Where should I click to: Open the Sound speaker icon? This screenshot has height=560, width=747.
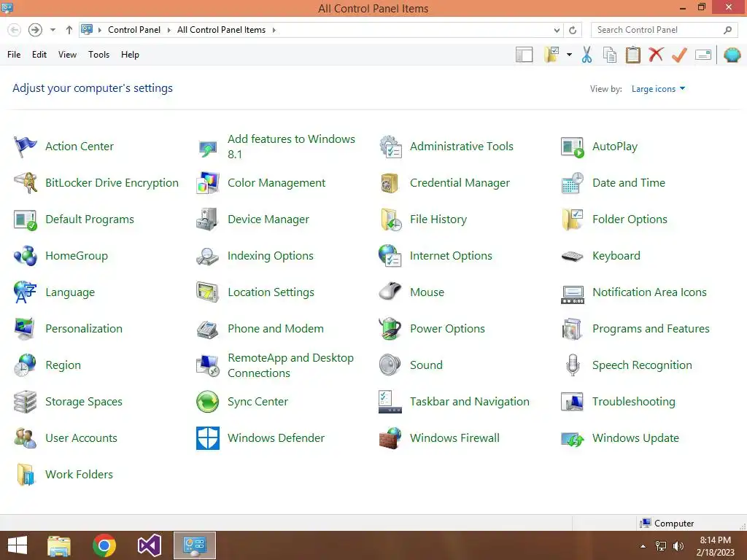(390, 365)
